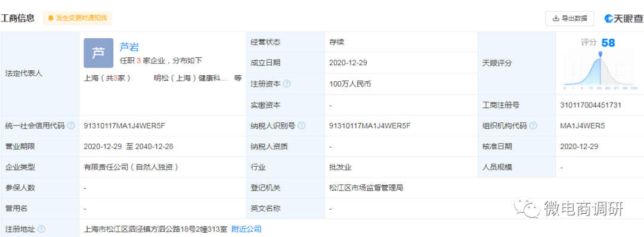Open legal representative 芦岩 profile link
Viewport: 644px width, 237px height.
[129, 47]
